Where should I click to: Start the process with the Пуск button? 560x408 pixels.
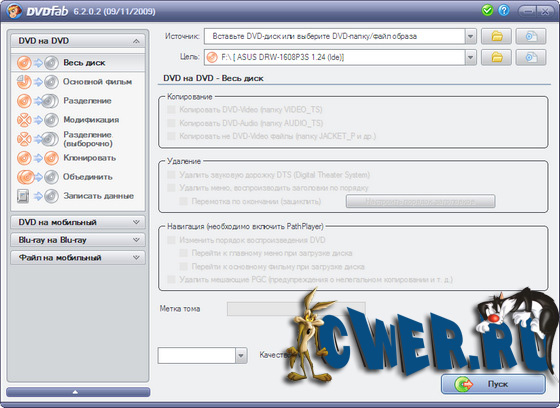(x=493, y=384)
